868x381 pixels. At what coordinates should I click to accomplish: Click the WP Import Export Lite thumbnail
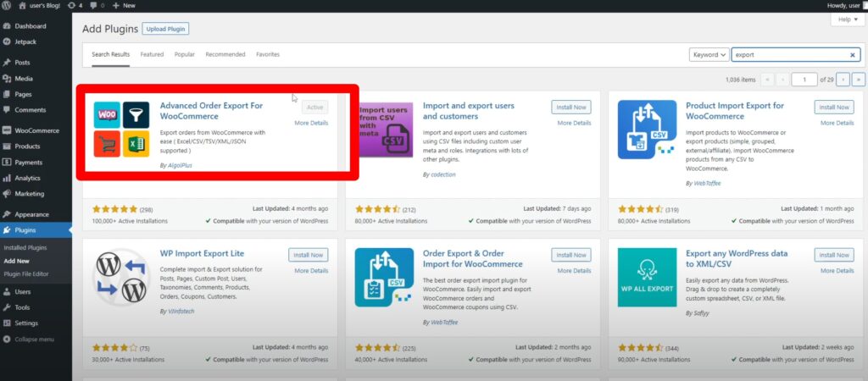121,277
